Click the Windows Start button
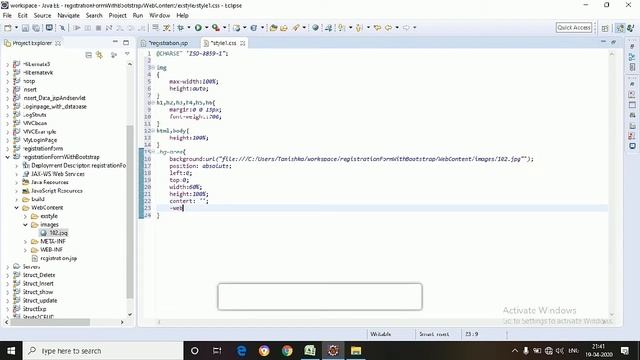The height and width of the screenshot is (360, 640). tap(11, 351)
